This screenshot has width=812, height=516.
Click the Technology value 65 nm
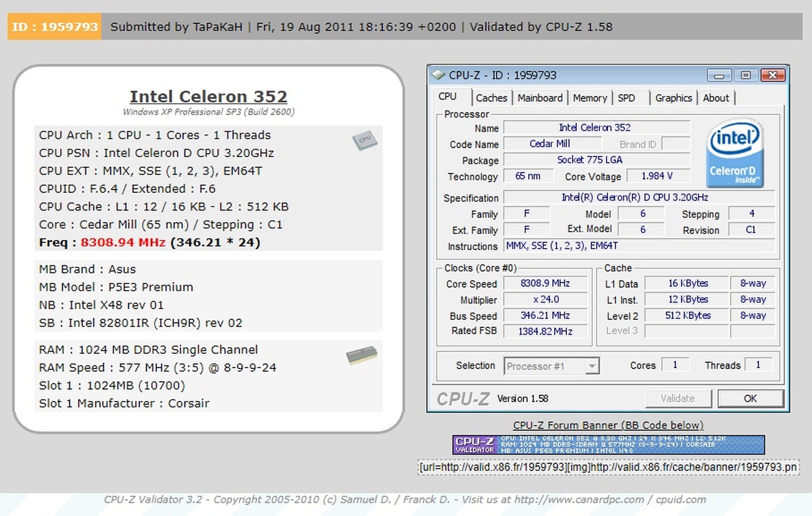(528, 176)
